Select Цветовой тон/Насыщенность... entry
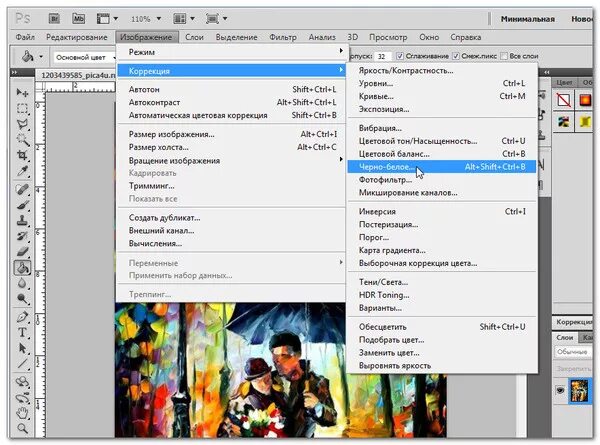 coord(442,141)
